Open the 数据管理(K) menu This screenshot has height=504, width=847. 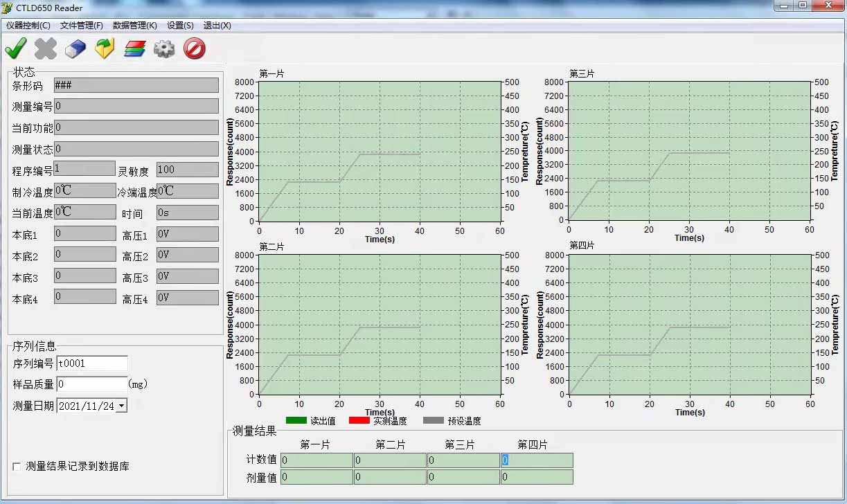(135, 26)
